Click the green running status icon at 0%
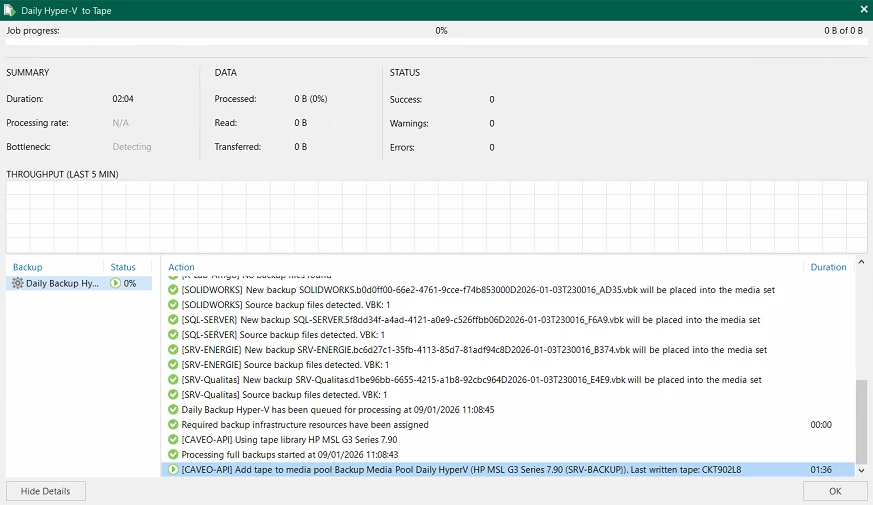The image size is (873, 505). click(115, 283)
